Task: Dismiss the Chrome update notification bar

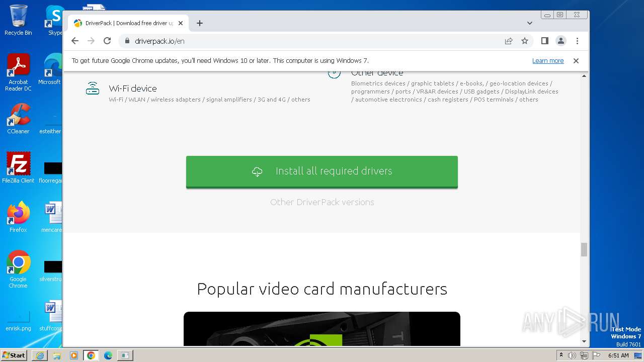Action: click(x=576, y=61)
